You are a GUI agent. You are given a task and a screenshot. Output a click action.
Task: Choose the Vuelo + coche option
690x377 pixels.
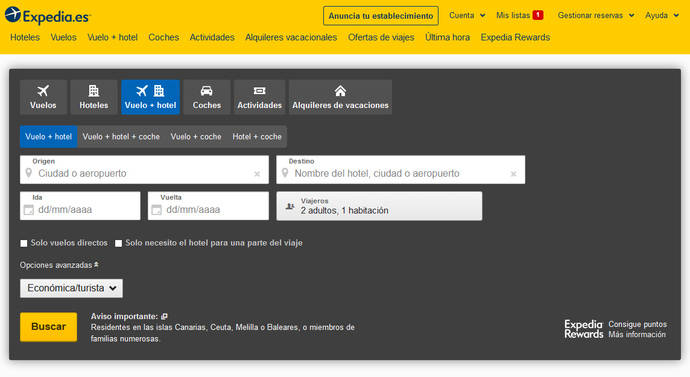pos(196,137)
